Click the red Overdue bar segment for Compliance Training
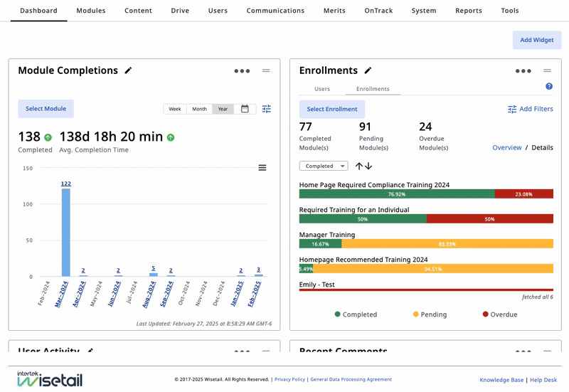This screenshot has height=392, width=569. [x=523, y=194]
